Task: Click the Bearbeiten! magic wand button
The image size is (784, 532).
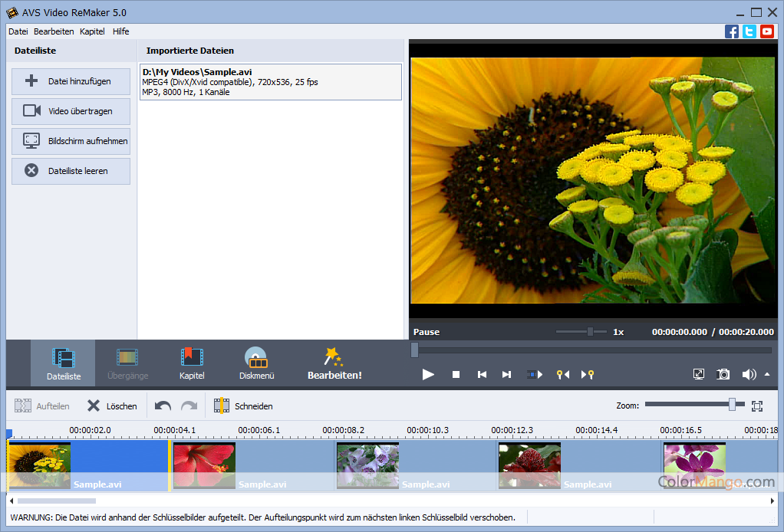Action: click(x=334, y=363)
